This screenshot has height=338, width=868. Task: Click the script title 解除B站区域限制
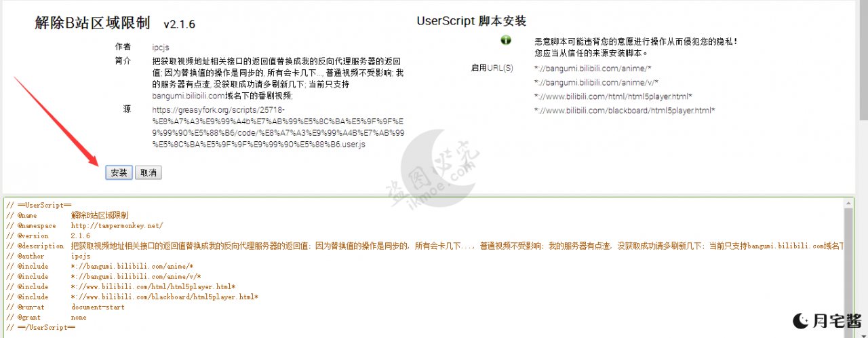pos(92,22)
